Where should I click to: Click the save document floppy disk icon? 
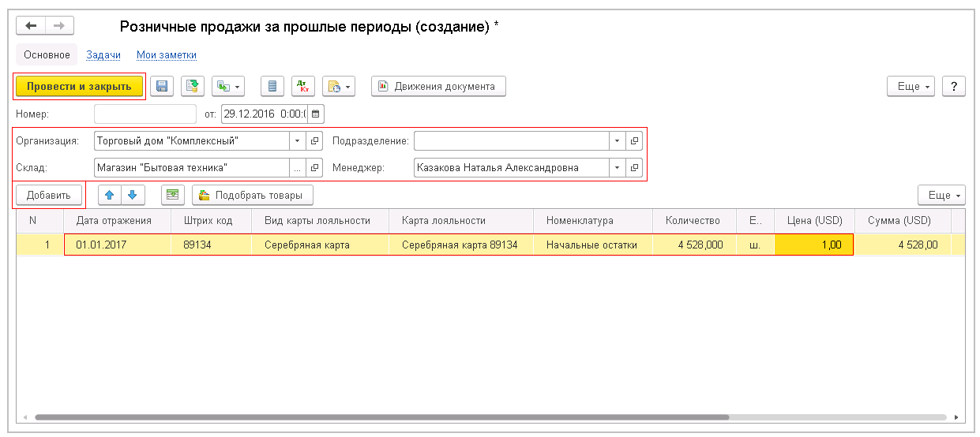162,87
